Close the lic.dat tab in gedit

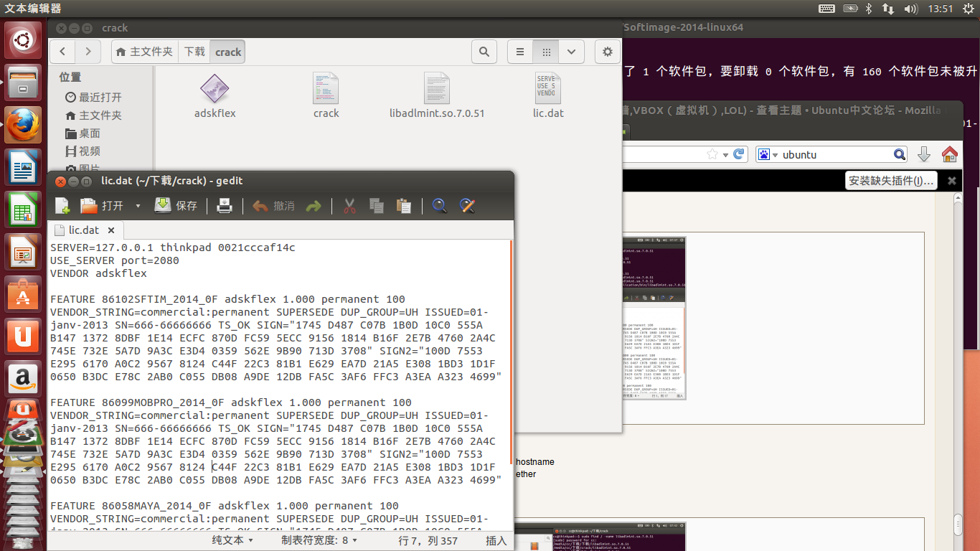(x=111, y=230)
